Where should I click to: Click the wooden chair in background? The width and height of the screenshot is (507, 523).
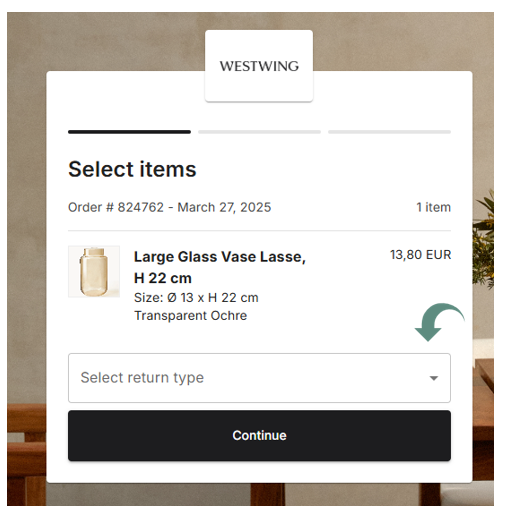(x=27, y=454)
